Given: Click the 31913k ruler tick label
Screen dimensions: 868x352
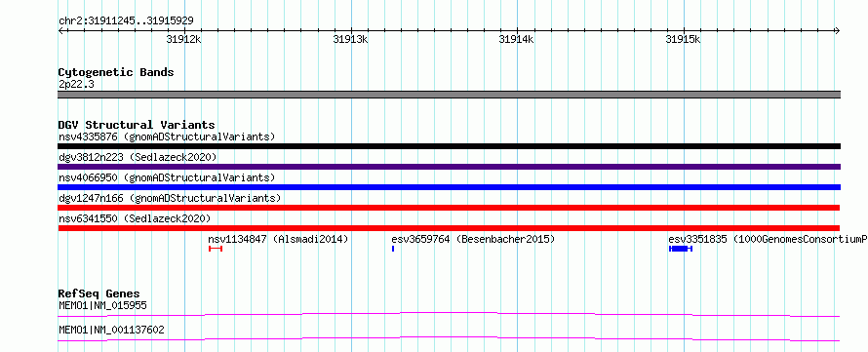Looking at the screenshot, I should (350, 40).
